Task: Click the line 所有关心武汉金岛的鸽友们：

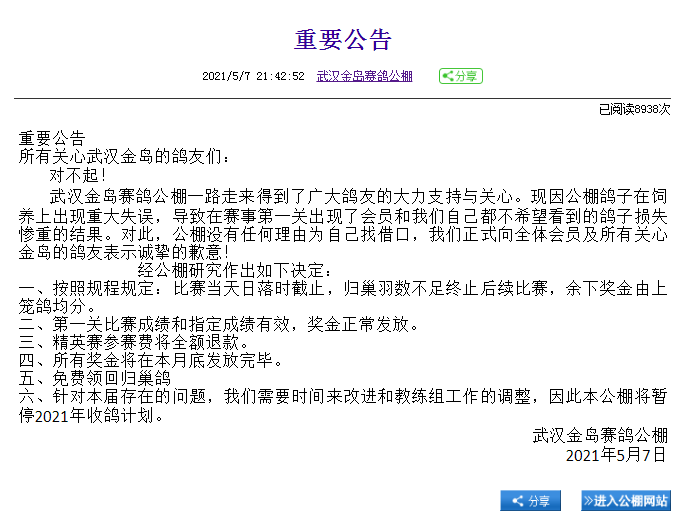Action: tap(123, 156)
